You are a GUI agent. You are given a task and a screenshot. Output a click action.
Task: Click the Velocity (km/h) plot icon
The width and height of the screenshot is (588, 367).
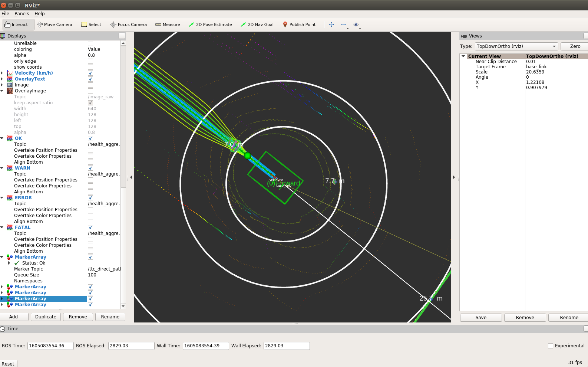tap(10, 73)
